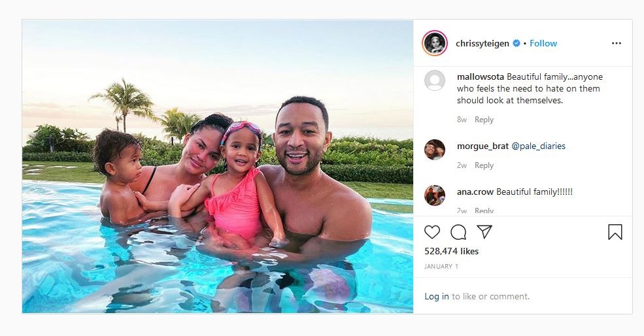The image size is (644, 336).
Task: Visit the @pale_diaries mention
Action: pyautogui.click(x=539, y=146)
